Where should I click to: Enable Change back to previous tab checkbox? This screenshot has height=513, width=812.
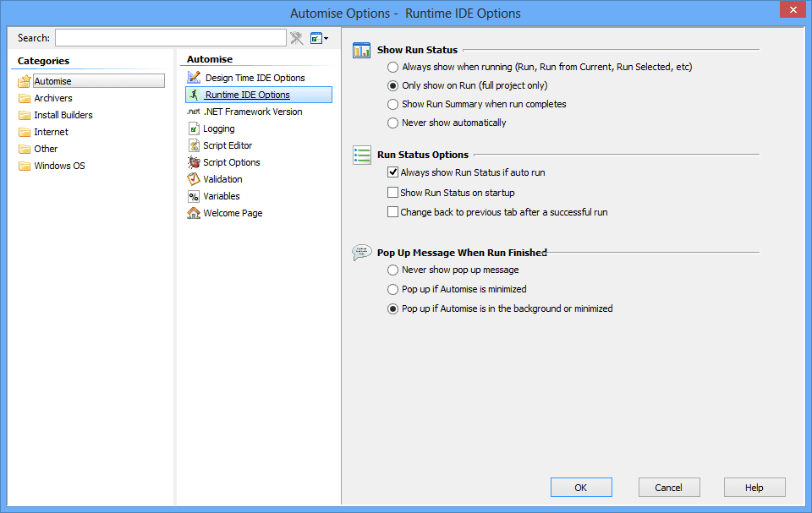click(393, 212)
